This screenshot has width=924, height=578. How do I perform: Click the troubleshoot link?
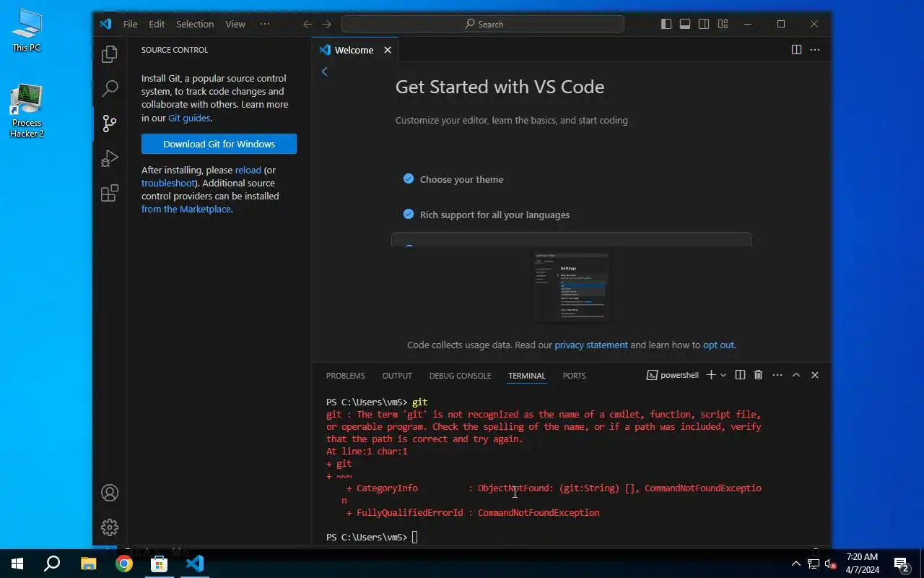point(168,183)
